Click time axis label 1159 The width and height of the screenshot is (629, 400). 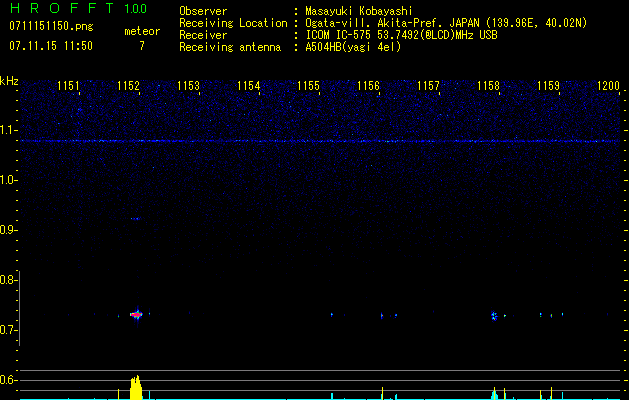(x=548, y=86)
